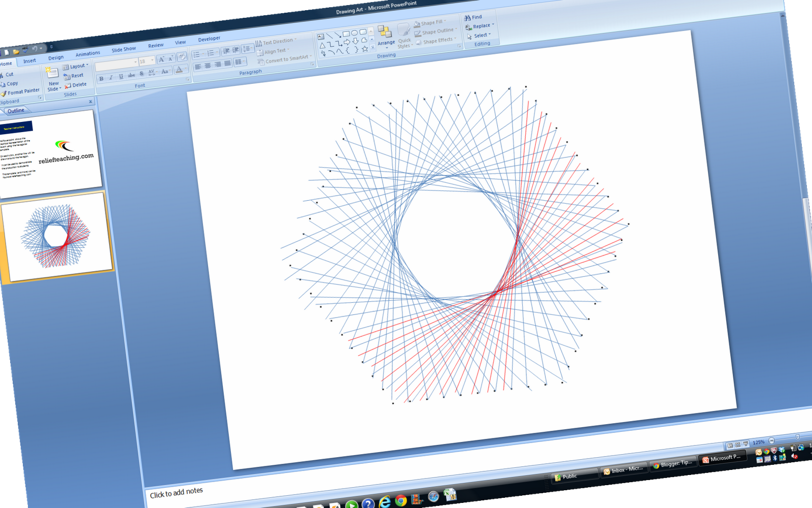Select the Oval shape in gallery
812x508 pixels.
click(x=355, y=33)
